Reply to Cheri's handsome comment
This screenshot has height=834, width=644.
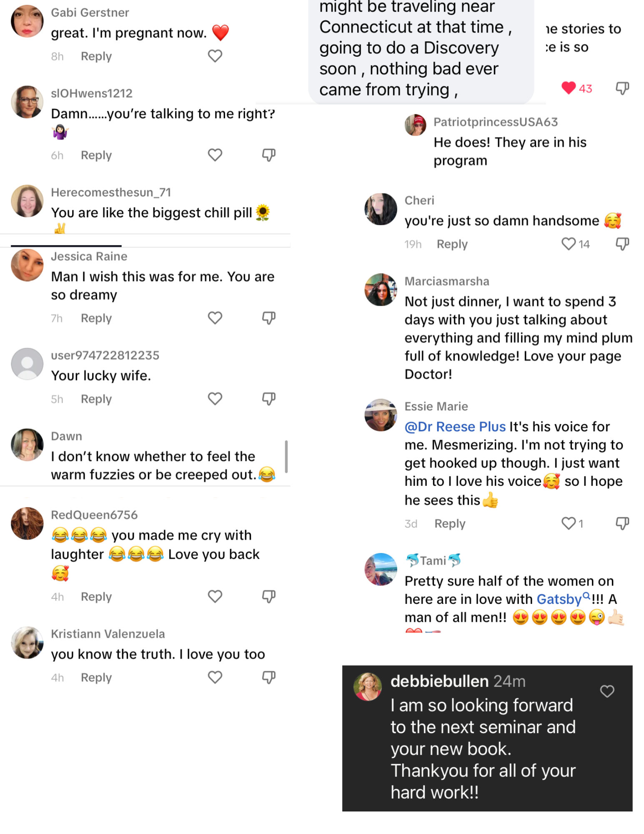pyautogui.click(x=452, y=244)
